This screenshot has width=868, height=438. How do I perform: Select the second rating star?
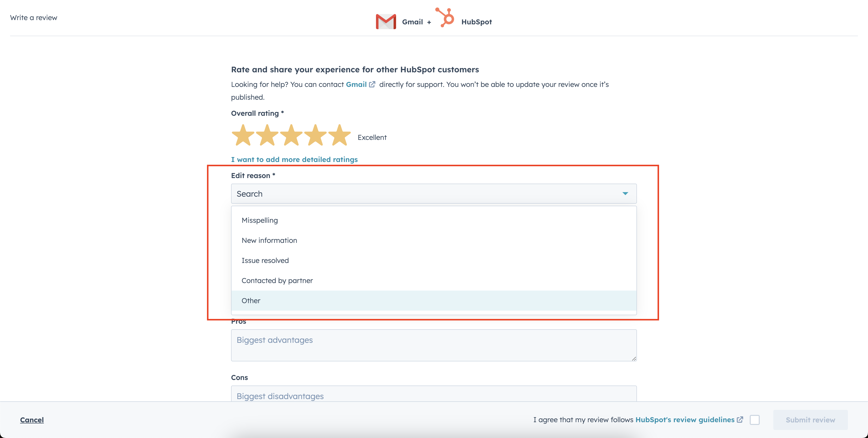pos(267,135)
